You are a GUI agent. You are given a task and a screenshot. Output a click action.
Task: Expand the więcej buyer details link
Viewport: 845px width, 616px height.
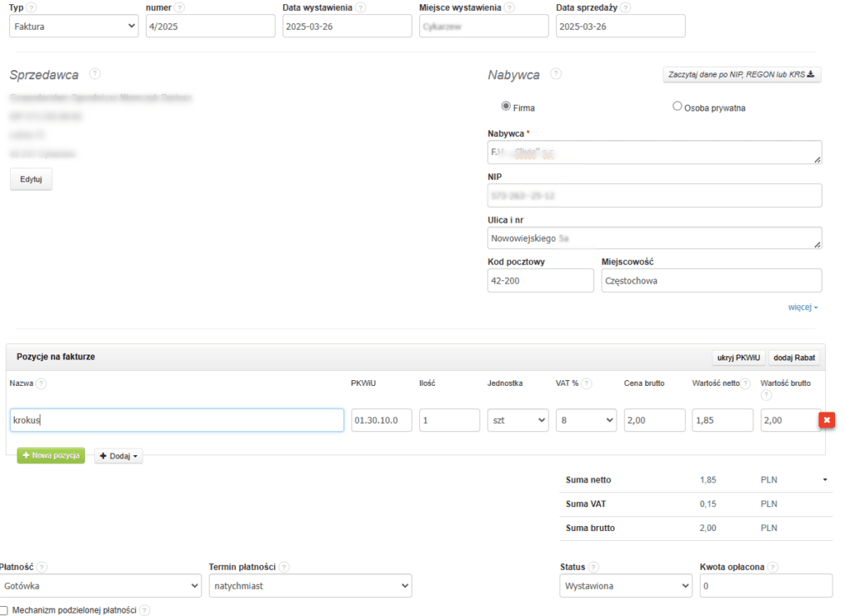click(x=802, y=308)
